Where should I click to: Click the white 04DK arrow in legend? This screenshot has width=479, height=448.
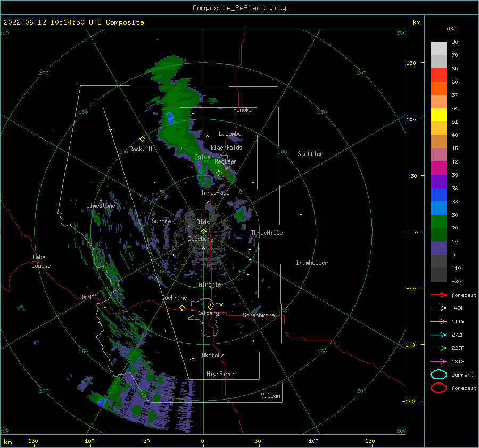[x=439, y=308]
